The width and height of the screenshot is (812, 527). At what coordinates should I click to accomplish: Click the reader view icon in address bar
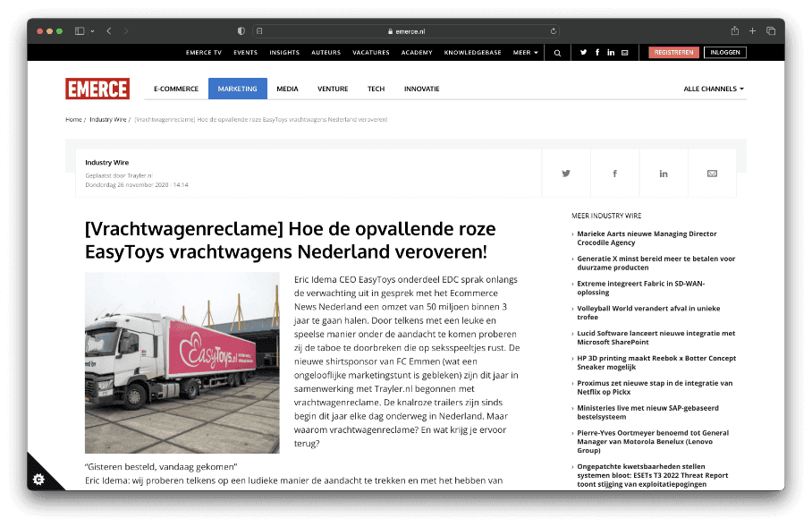click(x=259, y=31)
